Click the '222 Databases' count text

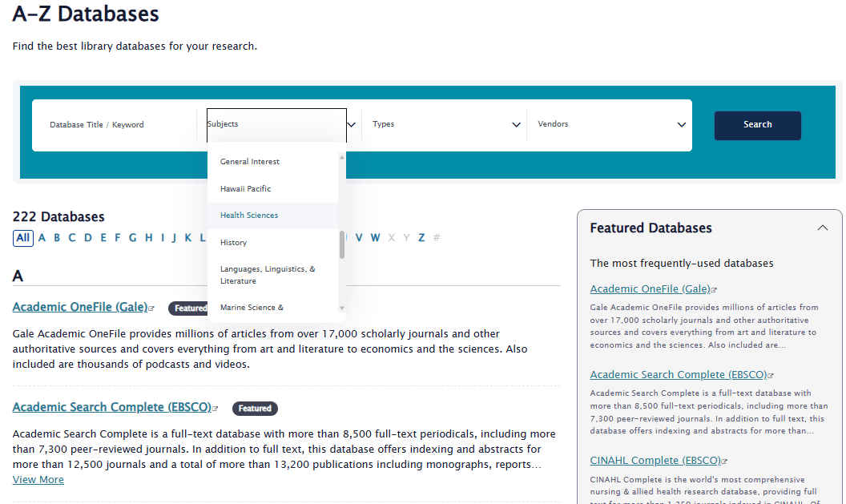point(58,217)
